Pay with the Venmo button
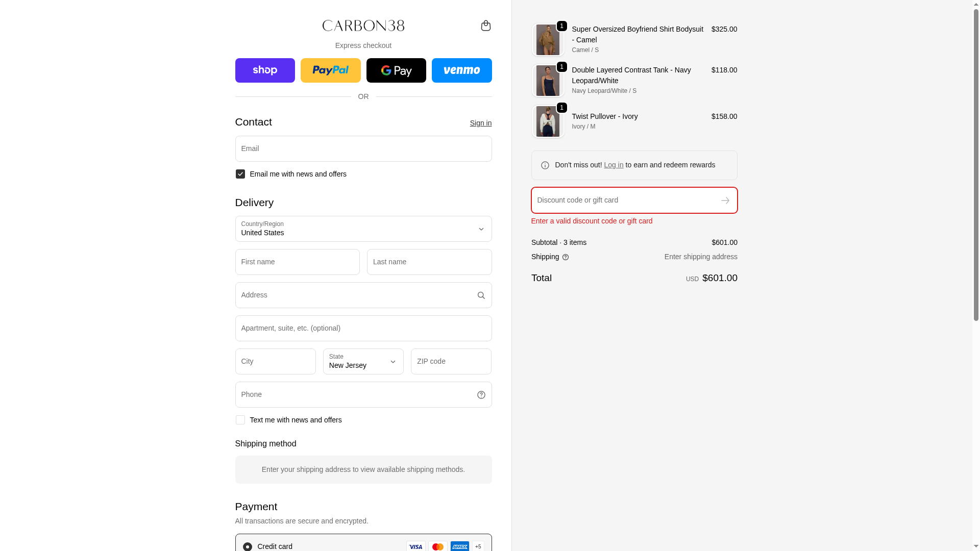 tap(461, 70)
